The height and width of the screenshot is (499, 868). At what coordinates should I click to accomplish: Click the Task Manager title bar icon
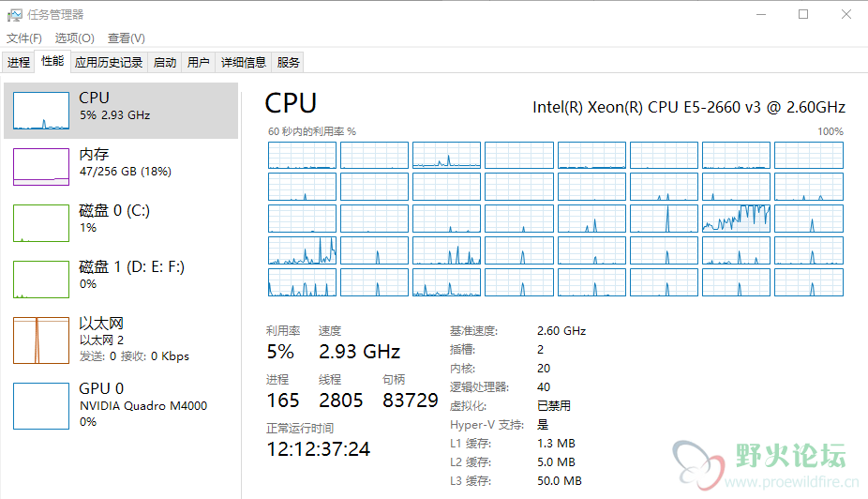pyautogui.click(x=14, y=15)
